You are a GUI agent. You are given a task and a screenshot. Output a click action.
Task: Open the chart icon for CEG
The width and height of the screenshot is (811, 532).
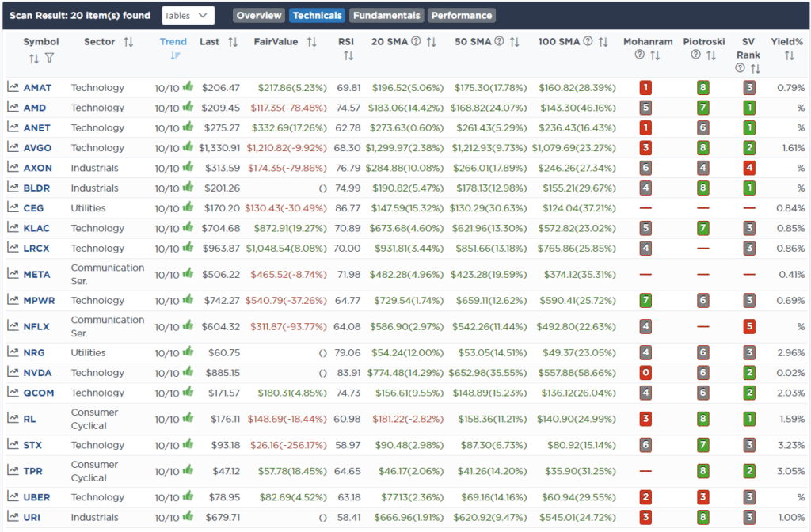click(x=13, y=207)
